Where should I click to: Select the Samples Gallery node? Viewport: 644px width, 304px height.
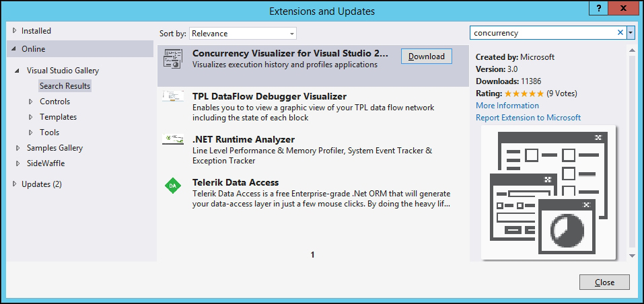tap(55, 148)
